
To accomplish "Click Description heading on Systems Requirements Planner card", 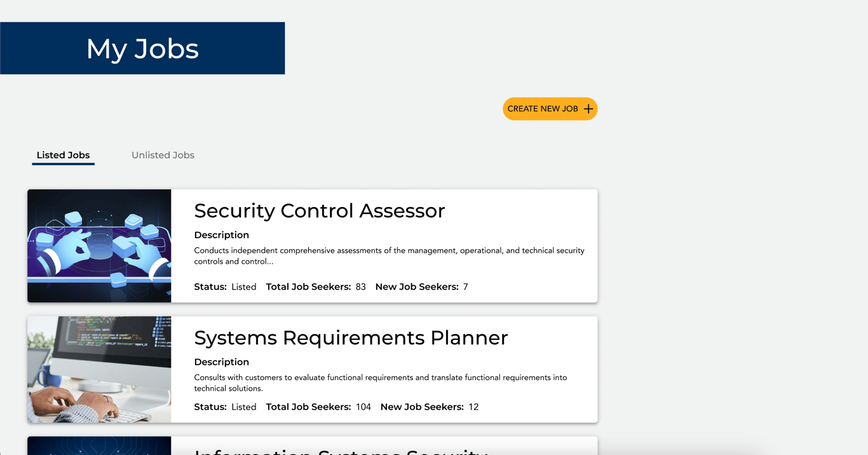I will coord(221,362).
